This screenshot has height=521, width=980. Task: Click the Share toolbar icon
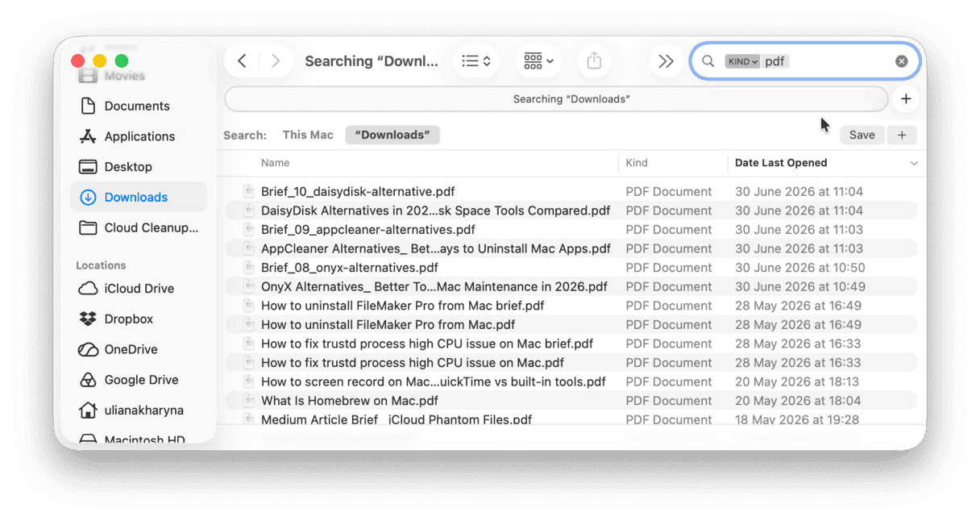[x=594, y=61]
